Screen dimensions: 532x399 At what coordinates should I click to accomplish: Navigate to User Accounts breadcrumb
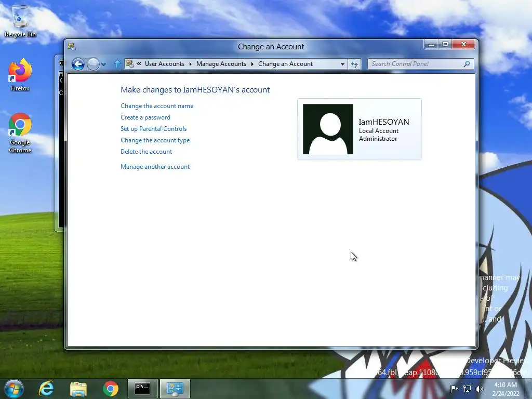165,64
